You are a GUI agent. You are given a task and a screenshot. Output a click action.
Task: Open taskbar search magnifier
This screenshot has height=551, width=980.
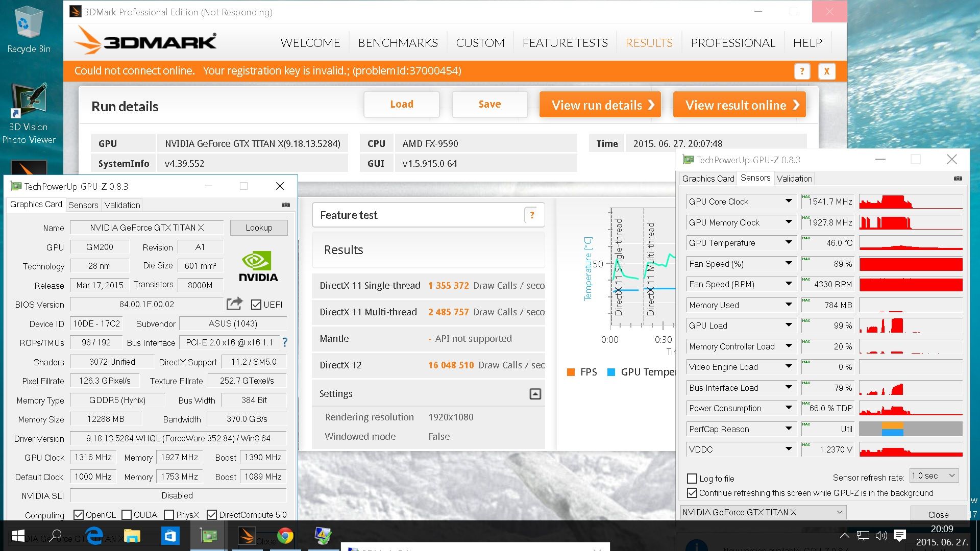coord(55,536)
